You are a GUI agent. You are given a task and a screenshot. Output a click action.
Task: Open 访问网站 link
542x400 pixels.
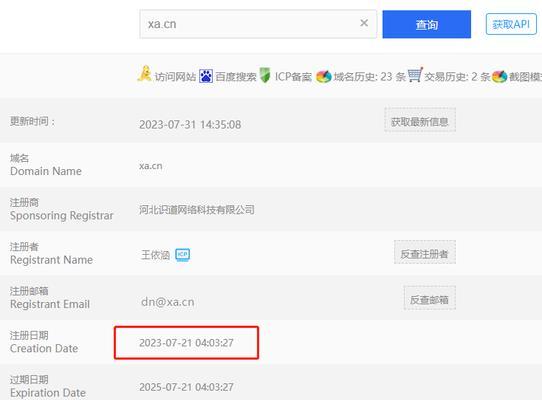click(x=175, y=76)
